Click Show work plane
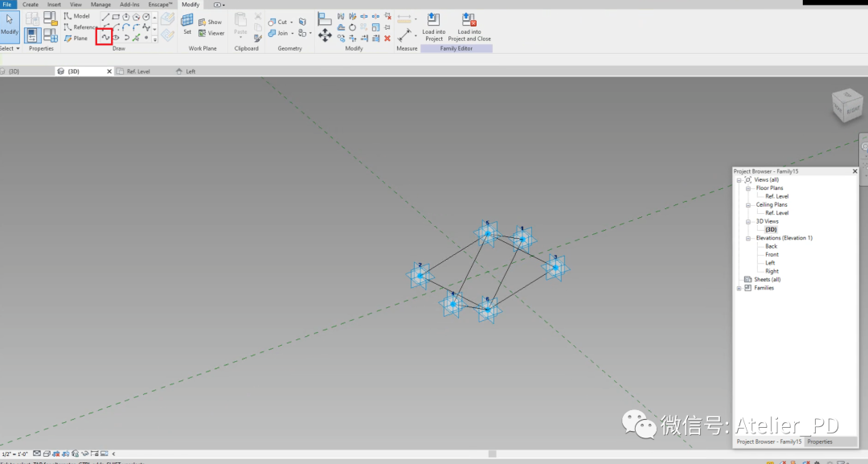Image resolution: width=868 pixels, height=464 pixels. click(x=211, y=23)
